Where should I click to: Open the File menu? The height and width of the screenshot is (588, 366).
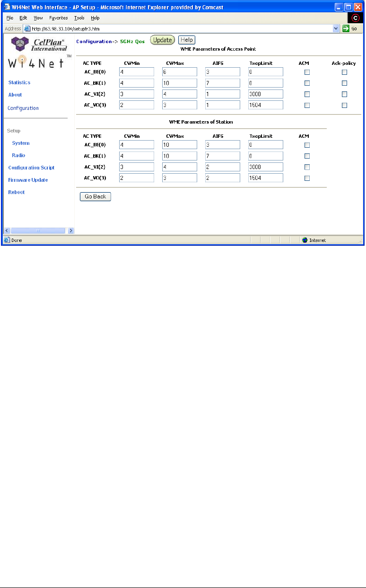tap(9, 18)
